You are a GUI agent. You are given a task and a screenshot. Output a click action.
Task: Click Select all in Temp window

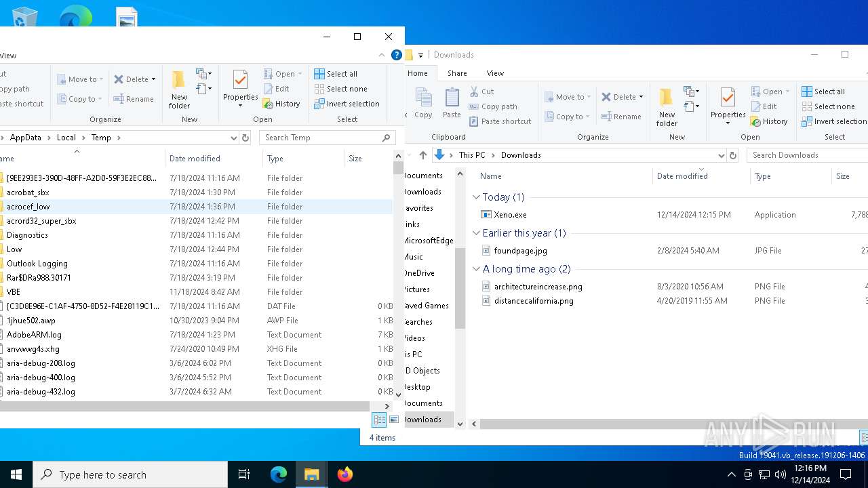[336, 74]
